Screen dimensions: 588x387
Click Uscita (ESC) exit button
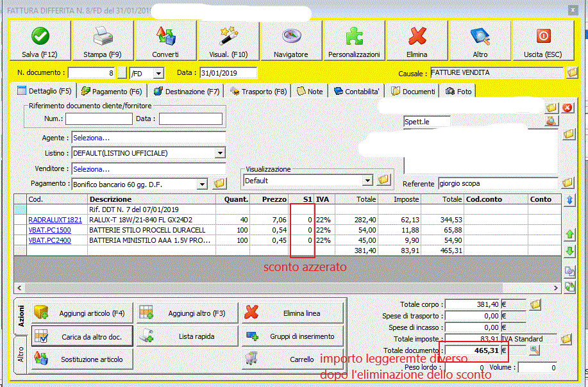click(543, 40)
